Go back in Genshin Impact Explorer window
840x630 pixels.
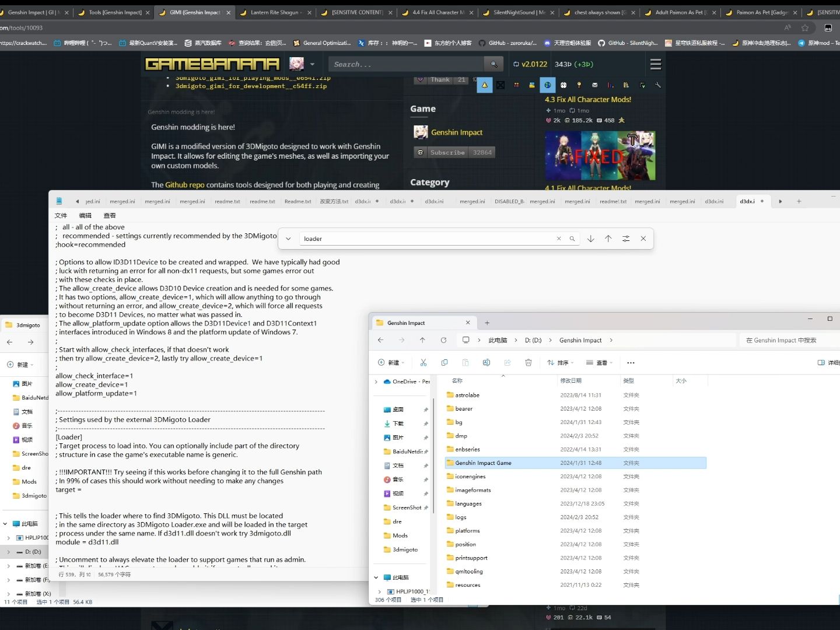point(380,340)
